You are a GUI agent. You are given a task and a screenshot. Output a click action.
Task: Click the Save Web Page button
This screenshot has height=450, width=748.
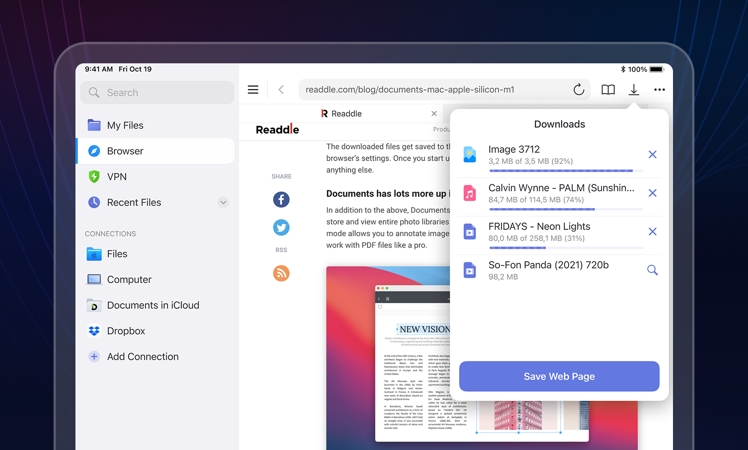point(559,376)
